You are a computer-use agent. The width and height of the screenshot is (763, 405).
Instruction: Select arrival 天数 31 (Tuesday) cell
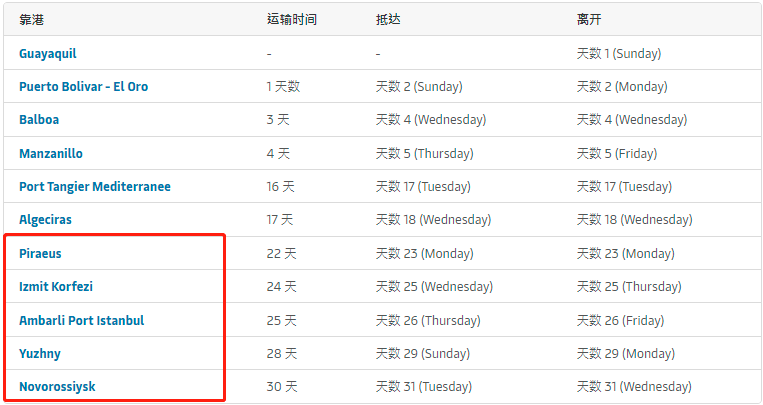[x=423, y=387]
